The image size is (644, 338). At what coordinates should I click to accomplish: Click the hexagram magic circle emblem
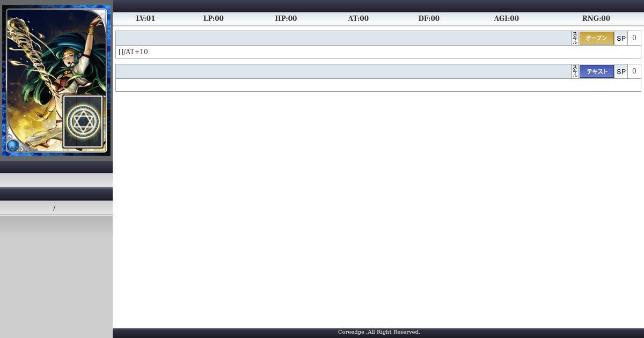pyautogui.click(x=83, y=122)
